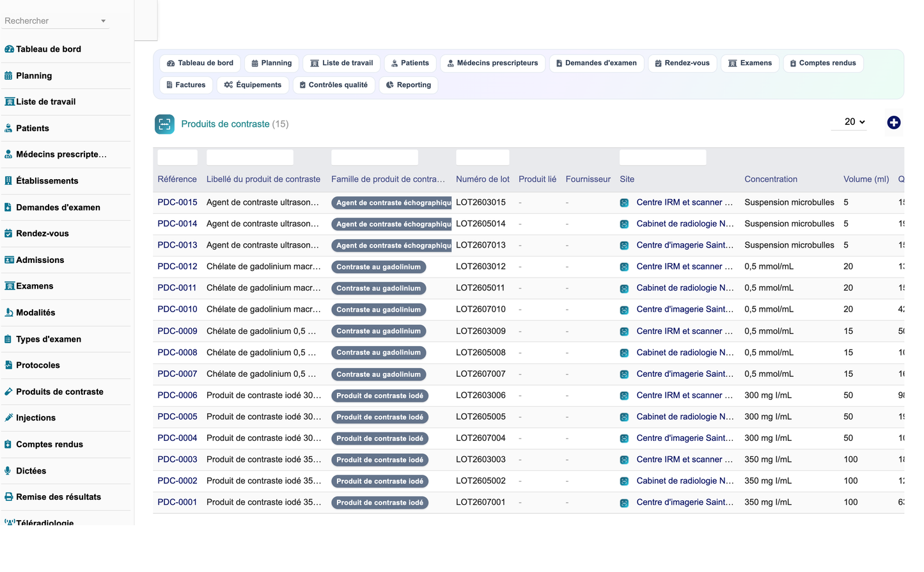This screenshot has width=924, height=572.
Task: Open the Rechercher dropdown arrow
Action: 103,21
